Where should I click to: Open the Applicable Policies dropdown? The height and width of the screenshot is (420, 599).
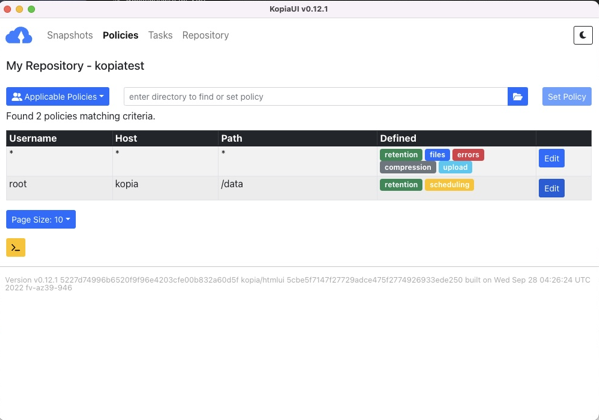coord(58,97)
